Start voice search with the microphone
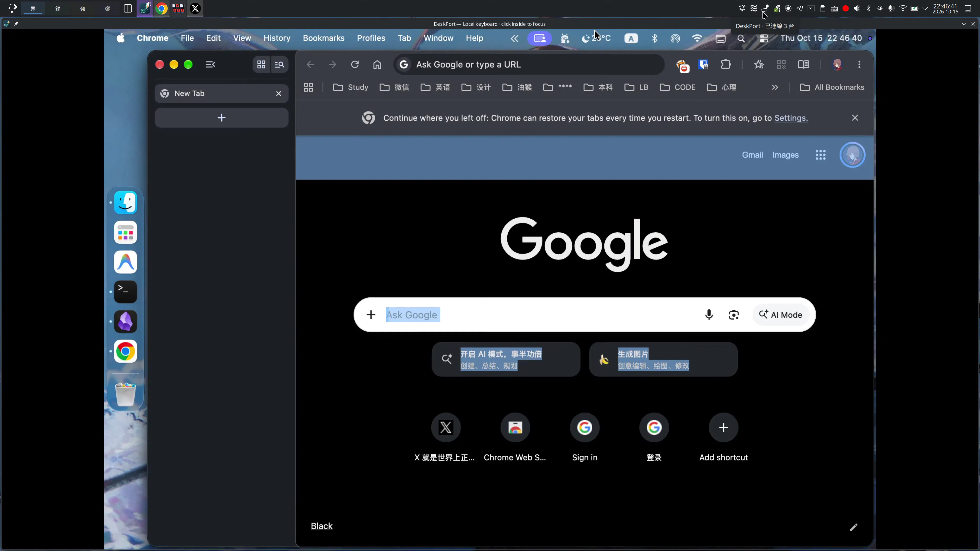Screen dimensions: 980x551 click(709, 315)
